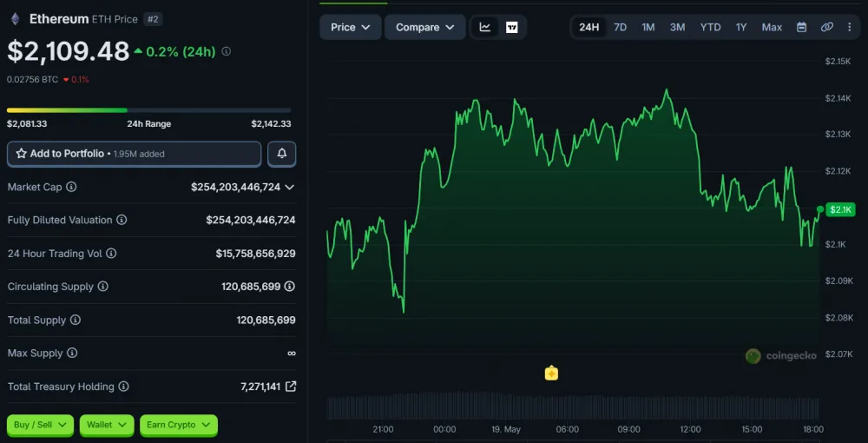The height and width of the screenshot is (443, 868).
Task: Click the 0.02756 BTC value
Action: coord(32,79)
